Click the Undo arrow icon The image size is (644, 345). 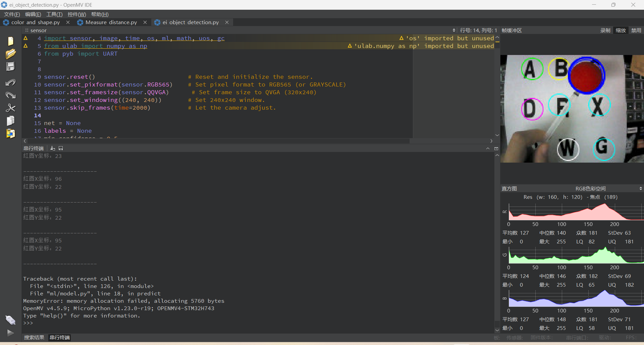11,82
